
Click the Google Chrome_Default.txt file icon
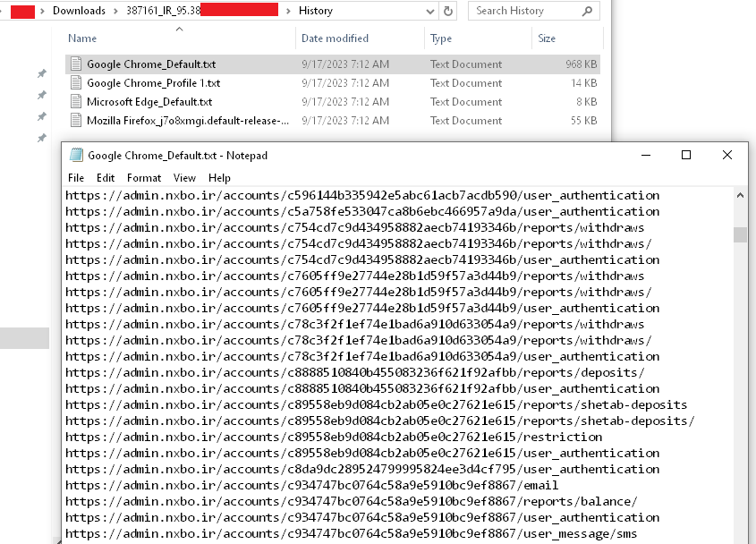click(x=76, y=64)
